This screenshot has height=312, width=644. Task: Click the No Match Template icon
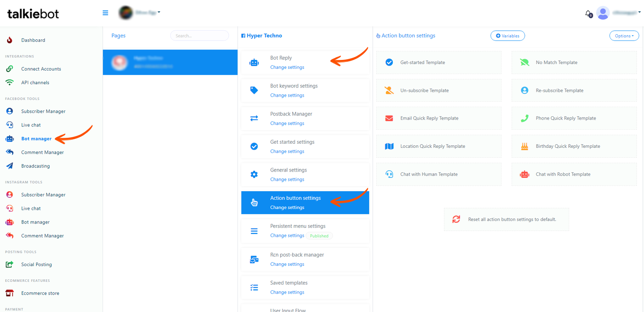coord(524,62)
